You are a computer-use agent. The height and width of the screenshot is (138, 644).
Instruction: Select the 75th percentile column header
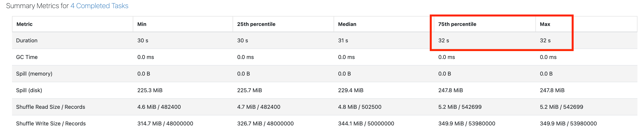(x=457, y=24)
